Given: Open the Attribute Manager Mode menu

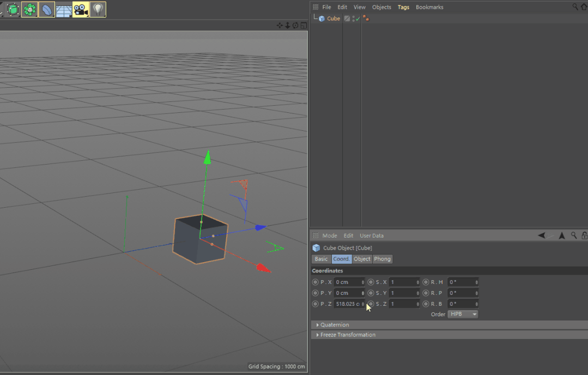Looking at the screenshot, I should pyautogui.click(x=330, y=235).
